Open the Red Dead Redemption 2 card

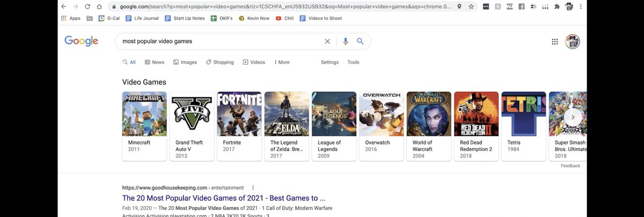click(x=476, y=126)
